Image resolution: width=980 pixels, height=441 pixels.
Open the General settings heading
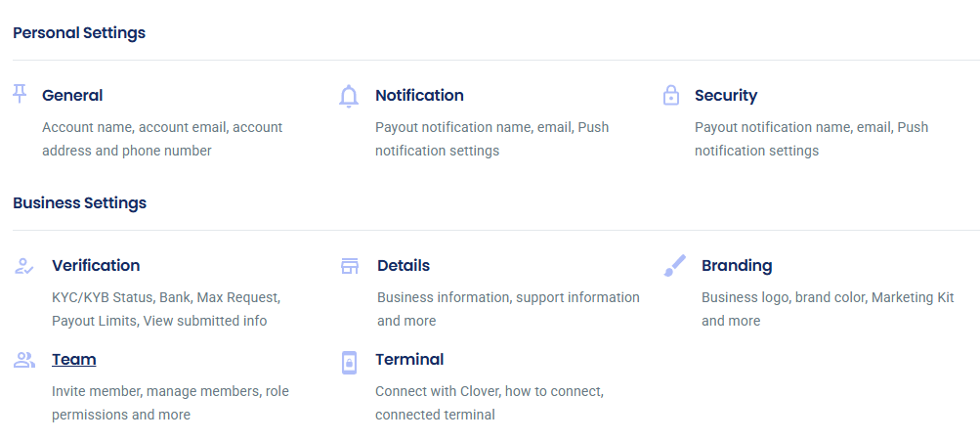(x=72, y=96)
